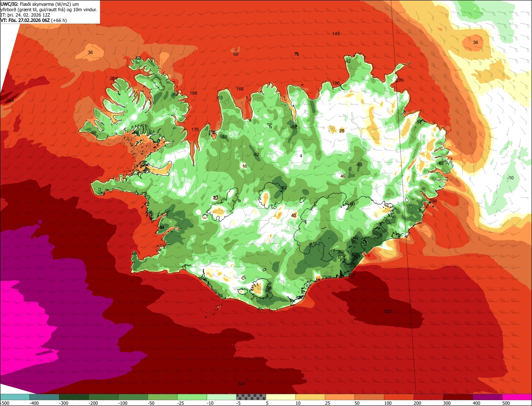532x406 pixels.
Task: Click the '216' flux value in the northeast
Action: click(400, 80)
